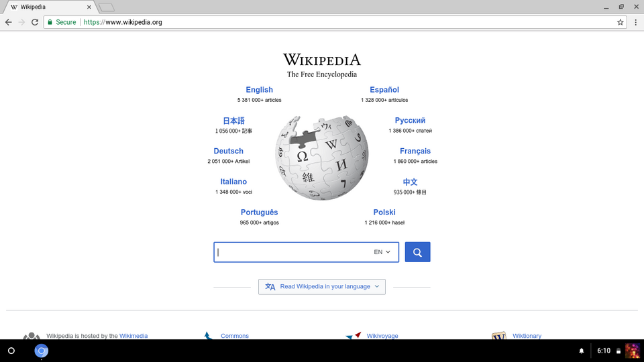Click the WIKIPEDIA title heading
This screenshot has width=644, height=362.
(321, 60)
